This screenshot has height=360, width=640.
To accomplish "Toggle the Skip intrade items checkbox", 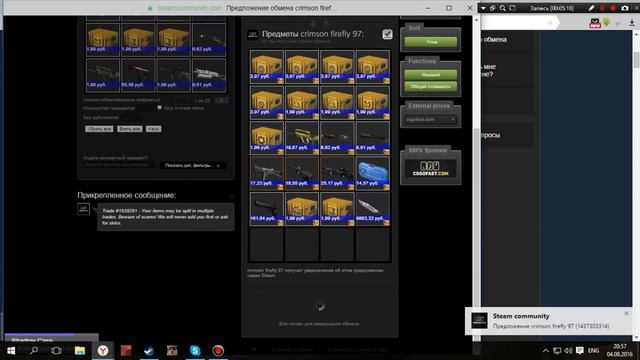I will point(160,108).
